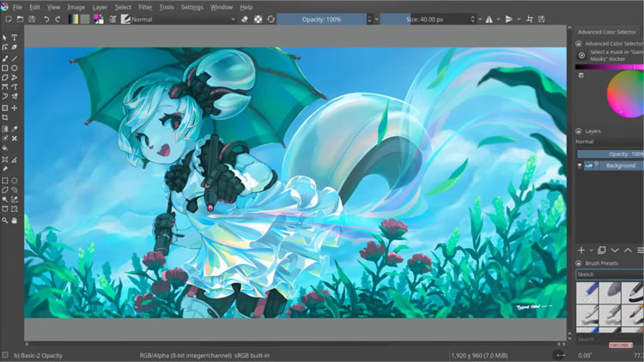Add a new layer with plus button
Screen dimensions: 644x362
[581, 250]
